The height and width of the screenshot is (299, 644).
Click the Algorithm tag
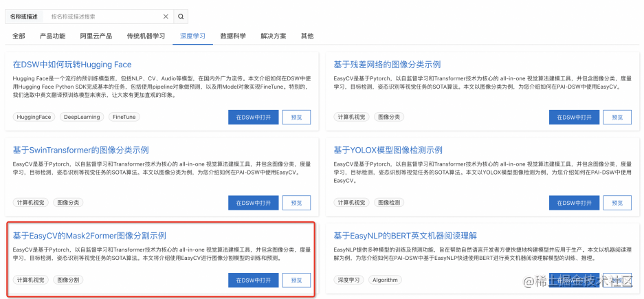tap(385, 280)
